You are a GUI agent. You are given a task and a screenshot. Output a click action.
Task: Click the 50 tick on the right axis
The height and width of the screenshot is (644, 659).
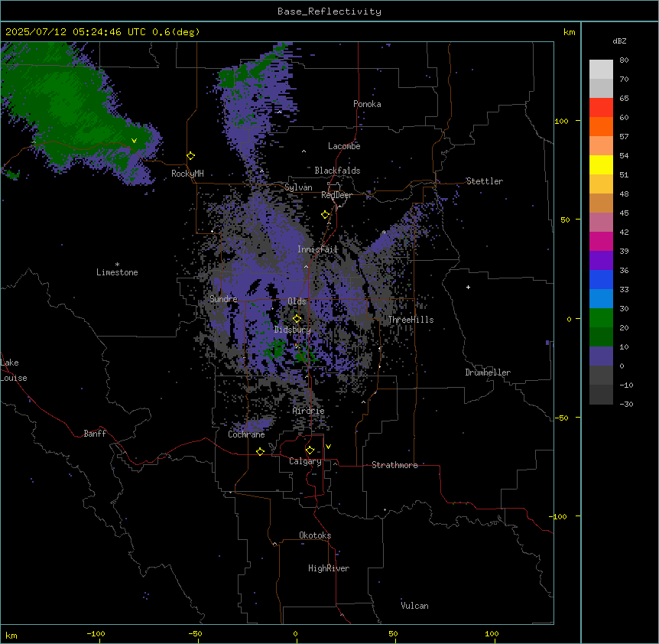pos(565,220)
